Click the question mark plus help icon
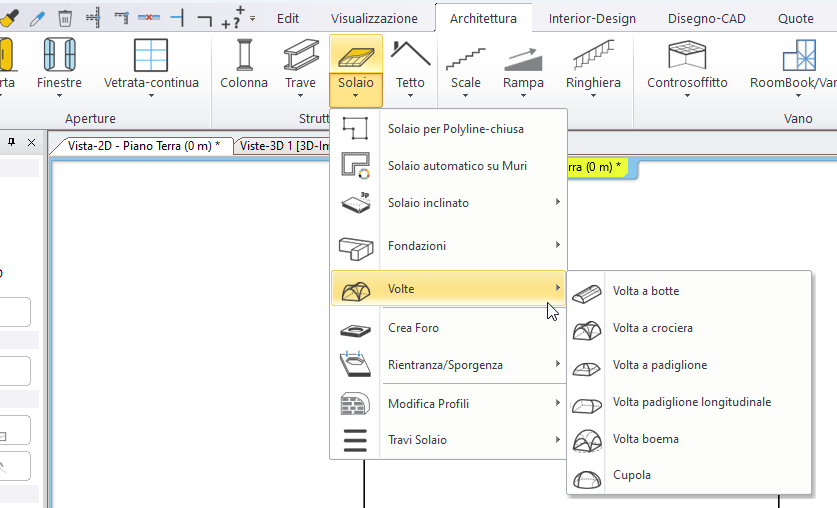Image resolution: width=837 pixels, height=508 pixels. [234, 18]
